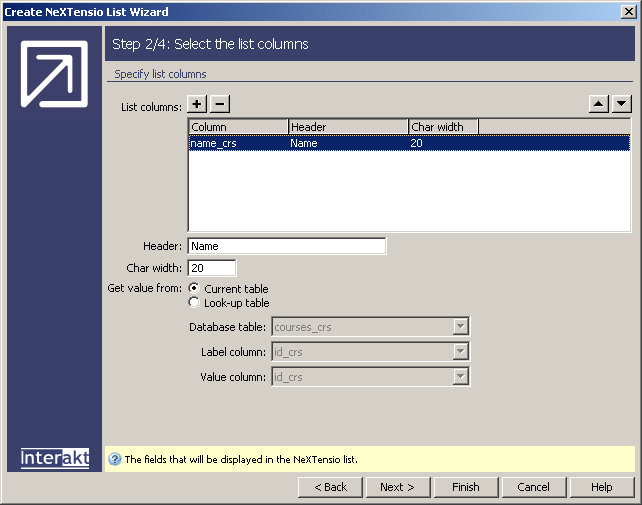Click in the Header text field
The image size is (642, 505).
(x=286, y=246)
